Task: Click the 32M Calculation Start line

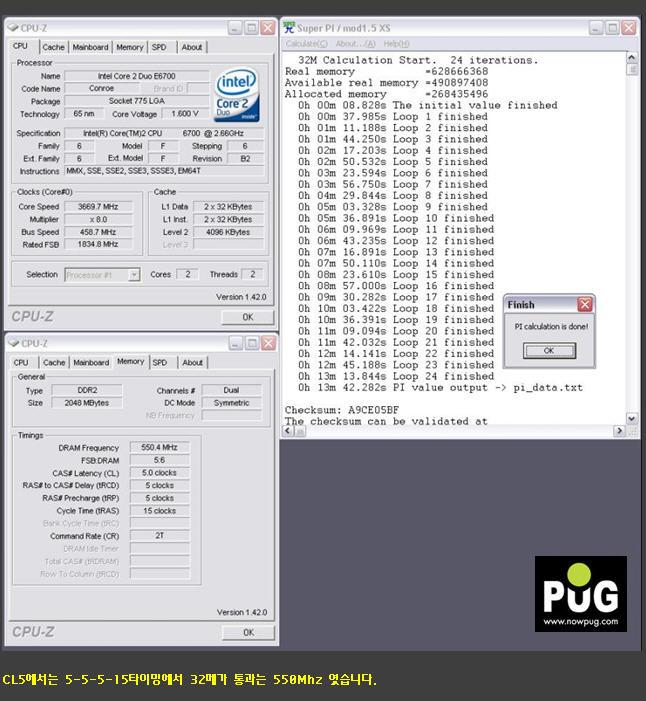Action: [418, 60]
